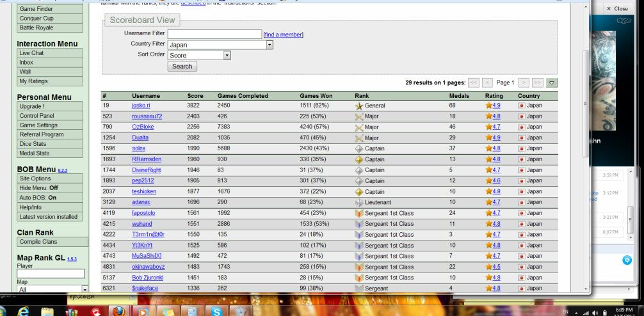644x316 pixels.
Task: Open the Sort Order dropdown showing Score
Action: tap(199, 56)
